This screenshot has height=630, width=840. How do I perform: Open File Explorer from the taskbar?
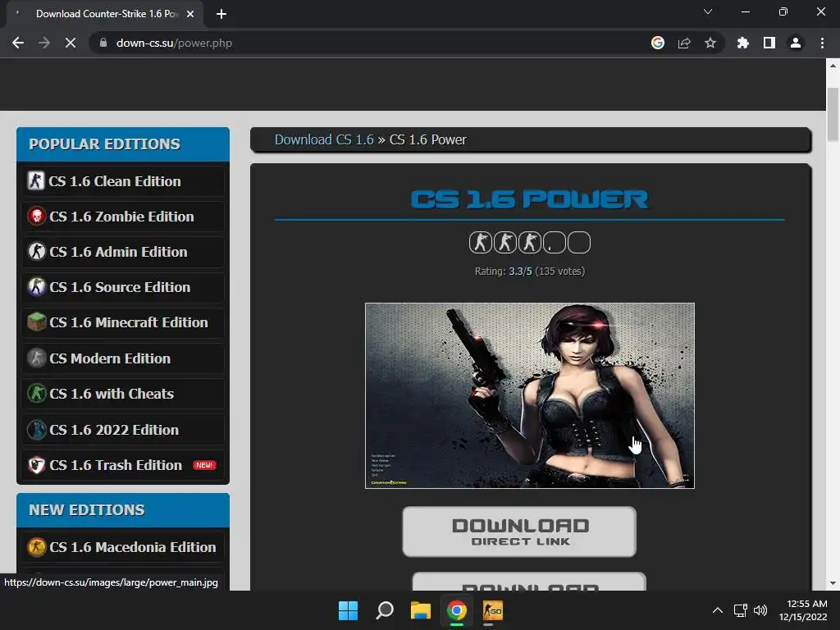point(421,610)
